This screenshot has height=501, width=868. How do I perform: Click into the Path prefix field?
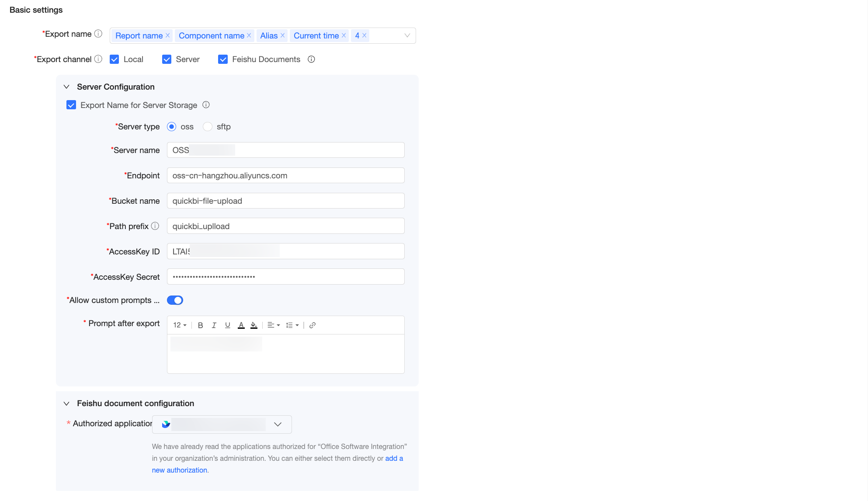(286, 226)
